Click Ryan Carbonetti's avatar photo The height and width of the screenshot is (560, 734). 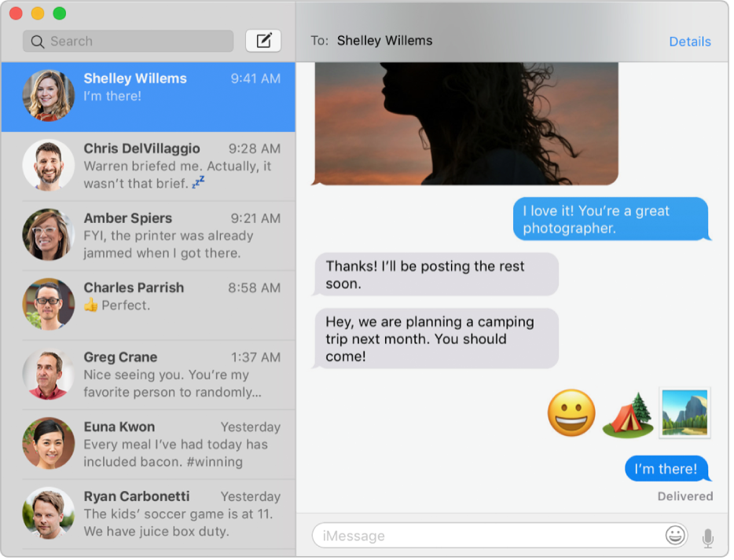click(49, 513)
